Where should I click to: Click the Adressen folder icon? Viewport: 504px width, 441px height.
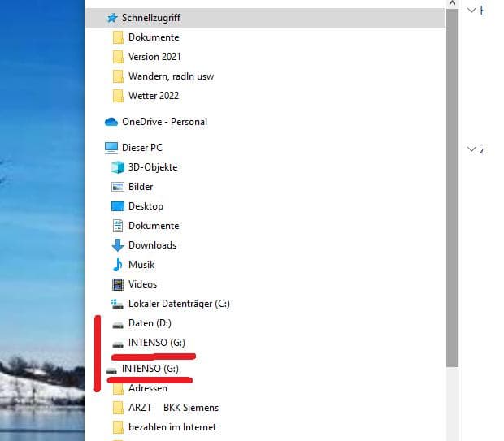coord(118,389)
